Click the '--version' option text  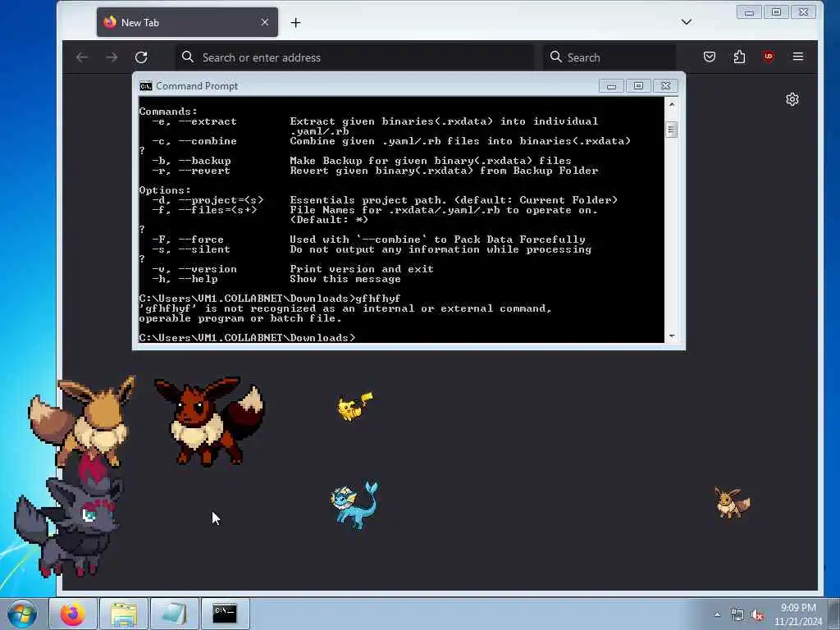click(x=208, y=269)
